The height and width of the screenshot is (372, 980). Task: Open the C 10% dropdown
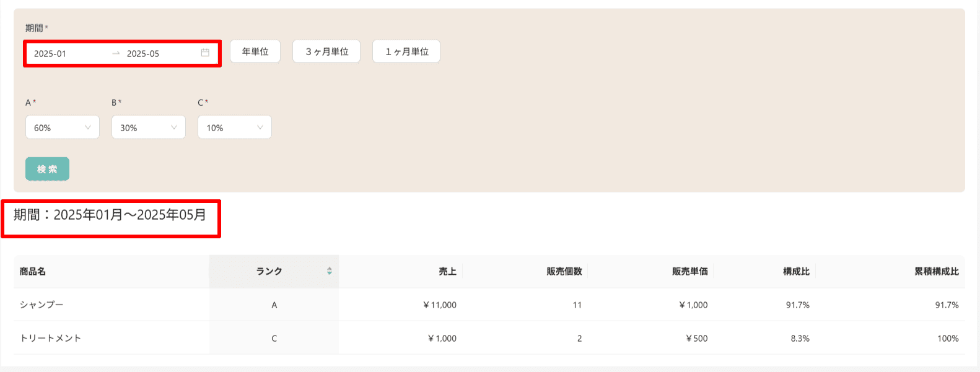235,128
